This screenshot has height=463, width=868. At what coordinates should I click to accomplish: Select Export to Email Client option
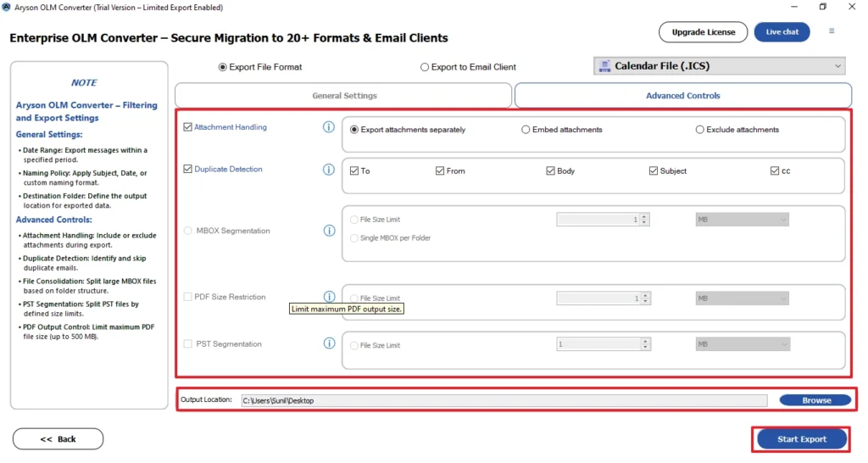(x=425, y=67)
